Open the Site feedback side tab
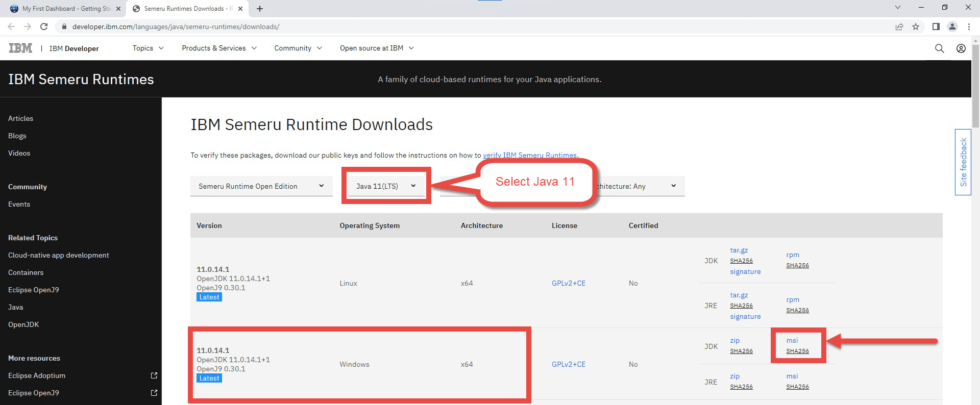980x405 pixels. coord(963,162)
